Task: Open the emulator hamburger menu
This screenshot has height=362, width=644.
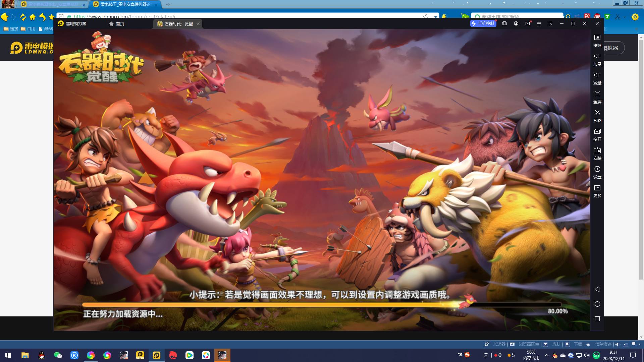Action: coord(539,23)
